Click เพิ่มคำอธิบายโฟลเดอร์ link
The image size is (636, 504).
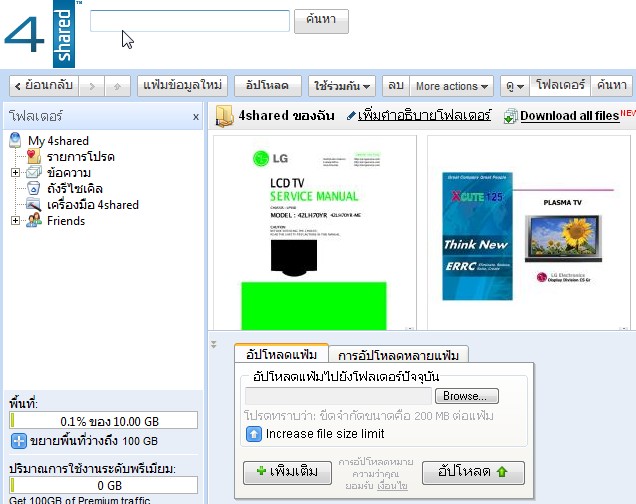(x=424, y=116)
